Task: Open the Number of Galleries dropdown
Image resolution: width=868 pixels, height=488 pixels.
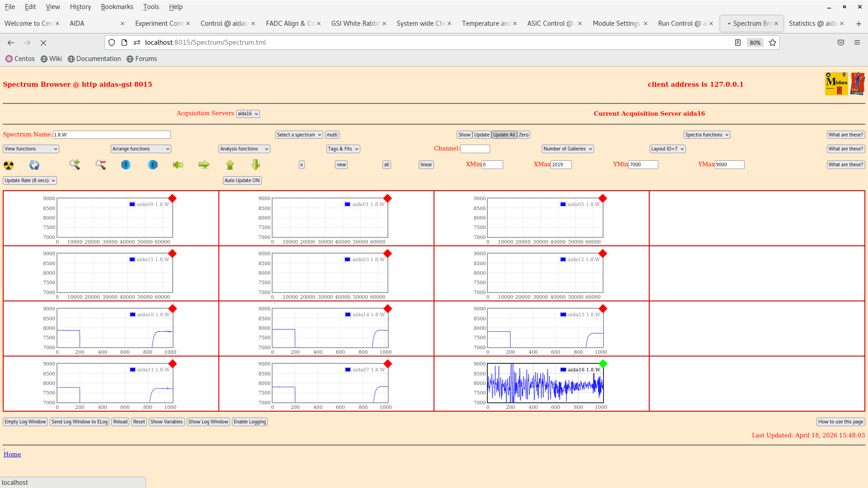Action: (567, 149)
